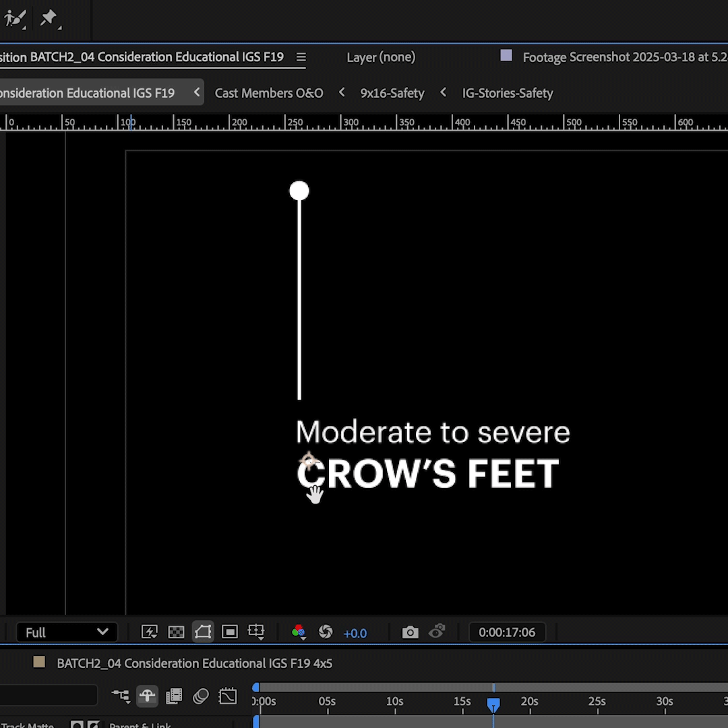
Task: Go to 9x16-Safety composition breadcrumb
Action: 392,93
